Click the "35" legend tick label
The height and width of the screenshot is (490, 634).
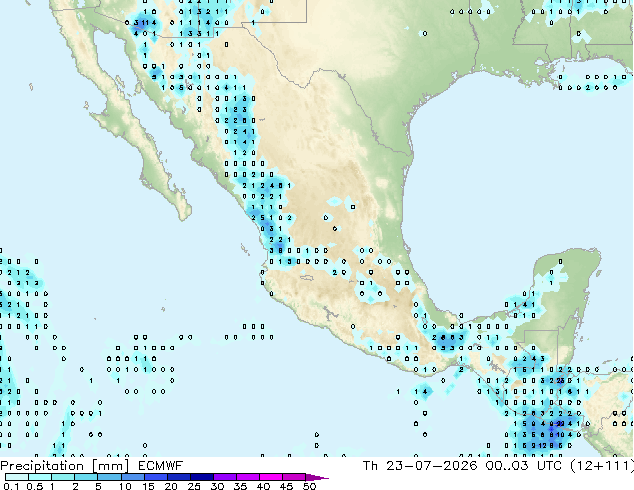click(x=241, y=486)
